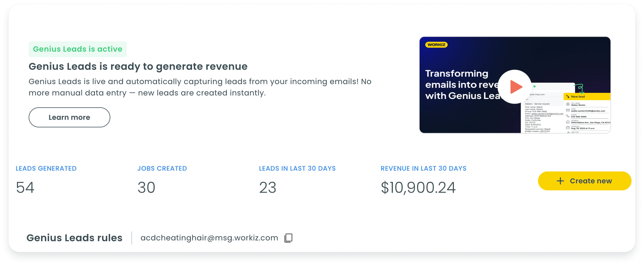The image size is (644, 265).
Task: Click the 'ready to generate revenue' headline
Action: pyautogui.click(x=138, y=67)
